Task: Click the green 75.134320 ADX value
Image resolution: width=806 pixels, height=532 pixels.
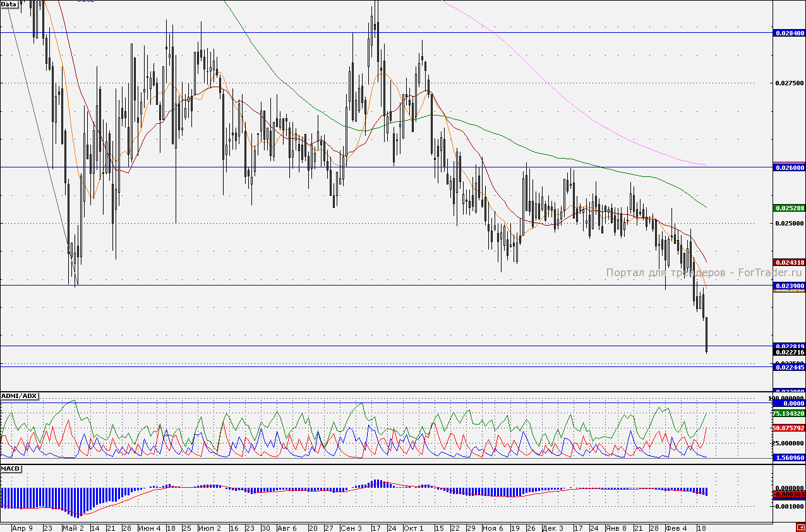Action: (788, 413)
